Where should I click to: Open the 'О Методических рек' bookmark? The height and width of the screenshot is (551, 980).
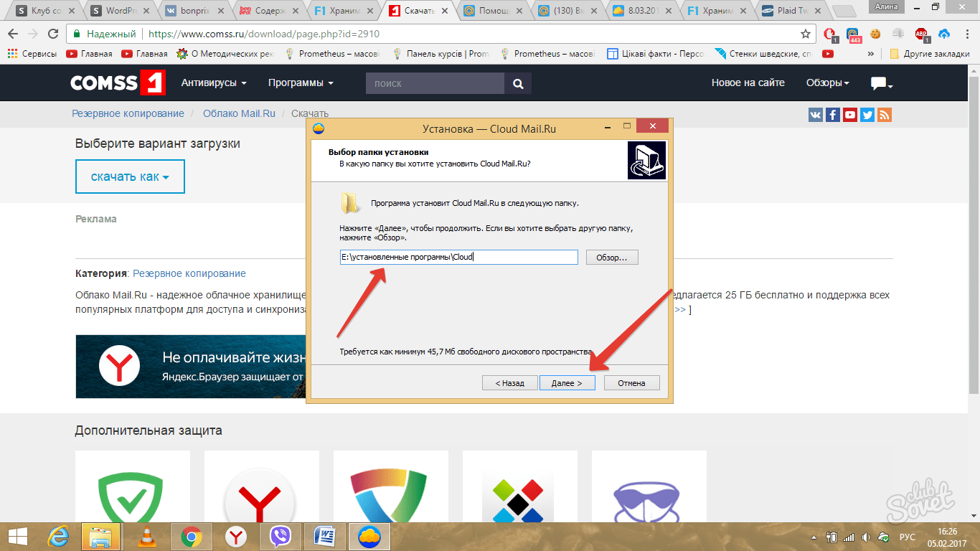coord(225,54)
